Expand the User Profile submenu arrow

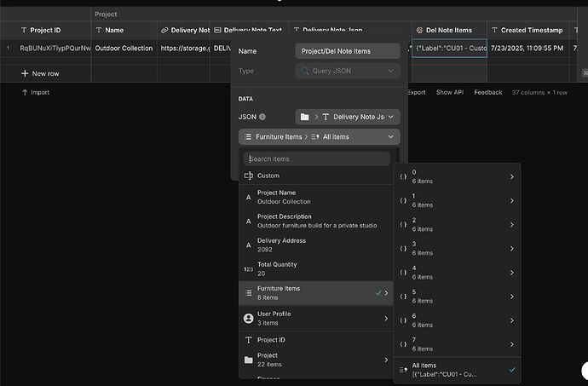click(386, 319)
